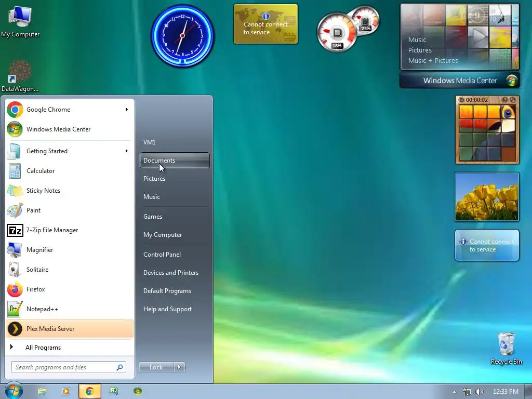Open Notepad++

click(70, 309)
